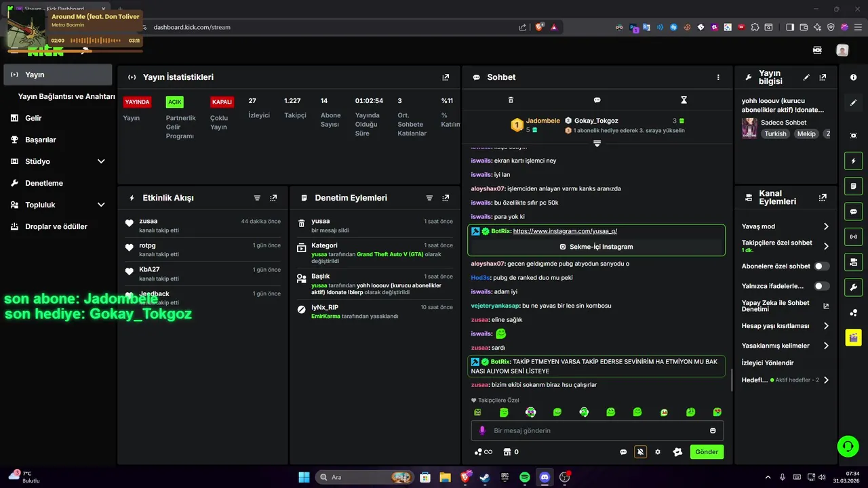Expand the gift leaderboard collapse arrow

[597, 144]
